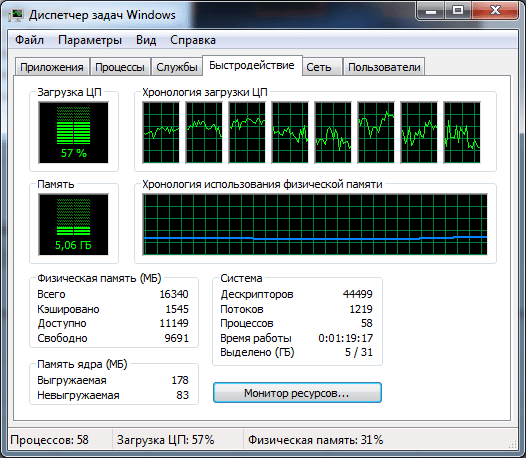Click the Невыгружаемая value 83

click(183, 395)
